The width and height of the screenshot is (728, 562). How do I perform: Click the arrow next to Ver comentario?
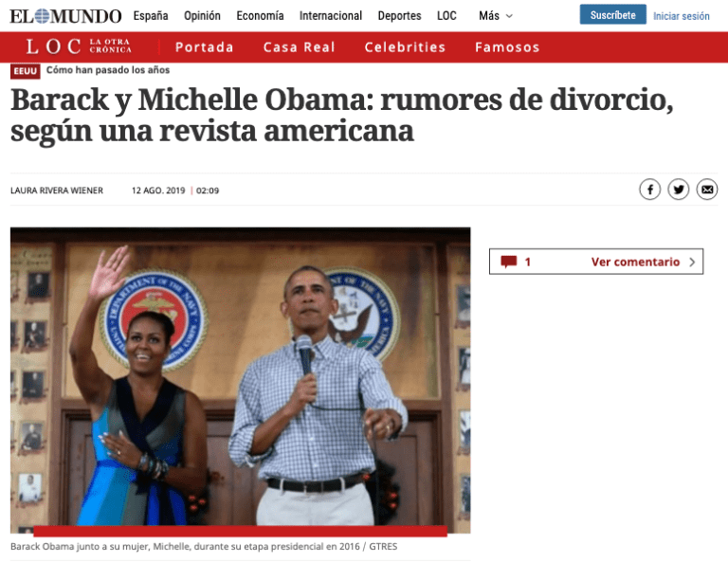click(692, 262)
